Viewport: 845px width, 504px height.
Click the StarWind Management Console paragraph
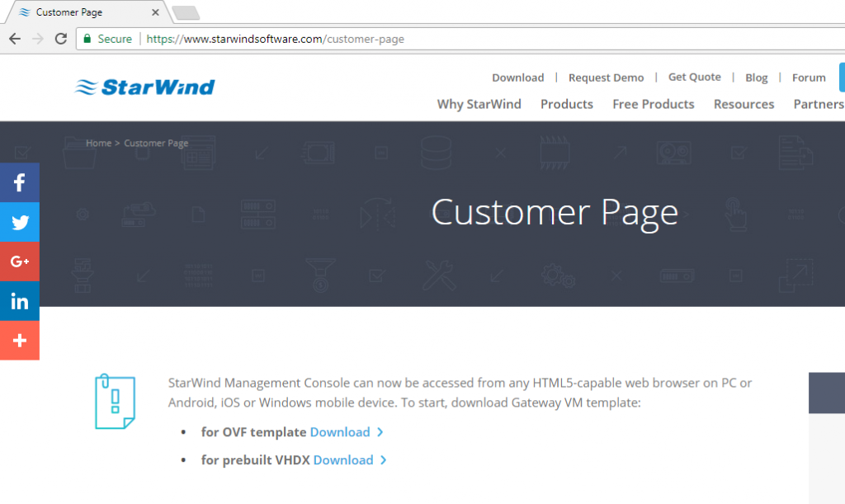(460, 393)
